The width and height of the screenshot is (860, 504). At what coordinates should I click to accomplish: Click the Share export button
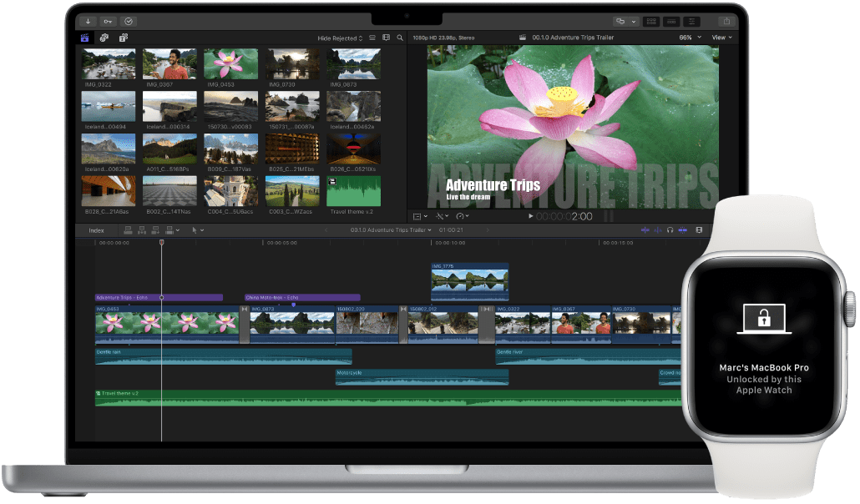coord(726,21)
